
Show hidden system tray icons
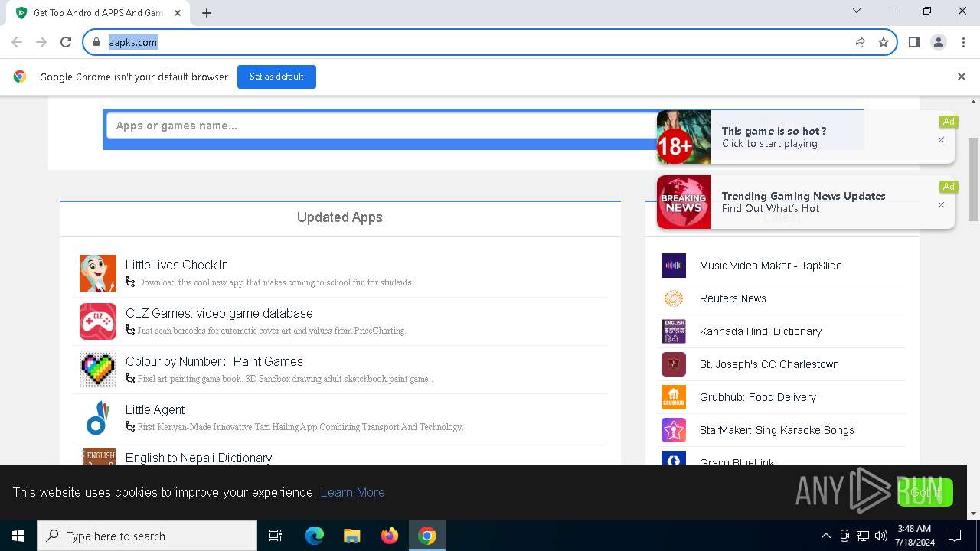[826, 536]
